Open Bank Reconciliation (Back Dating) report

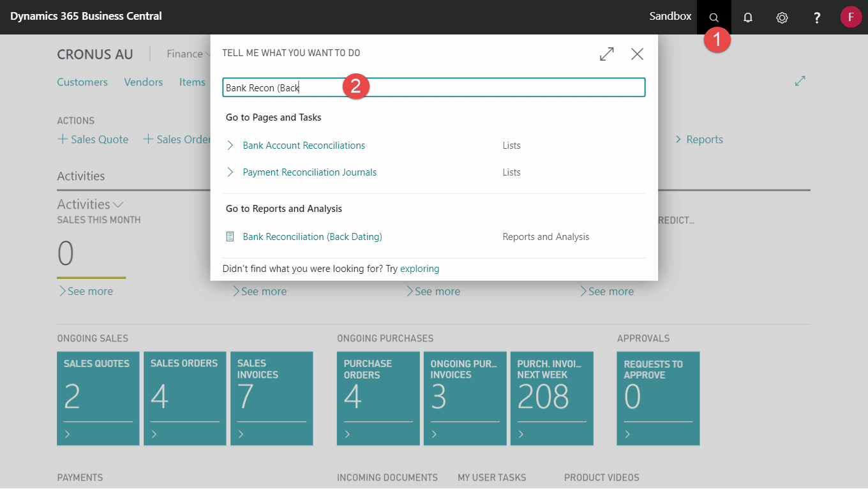pos(312,237)
